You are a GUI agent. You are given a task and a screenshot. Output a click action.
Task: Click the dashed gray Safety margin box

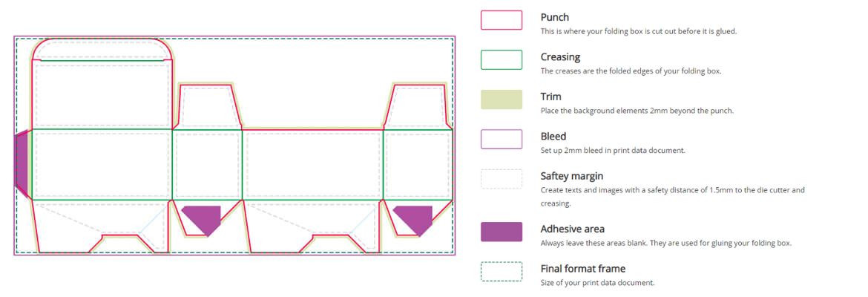pyautogui.click(x=501, y=179)
